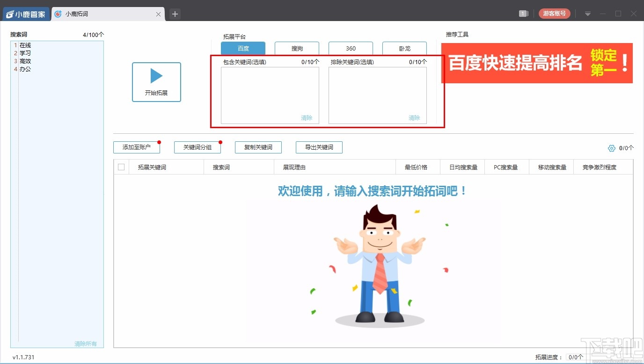This screenshot has width=644, height=364.
Task: Click the 排除关键词 input field
Action: point(377,94)
